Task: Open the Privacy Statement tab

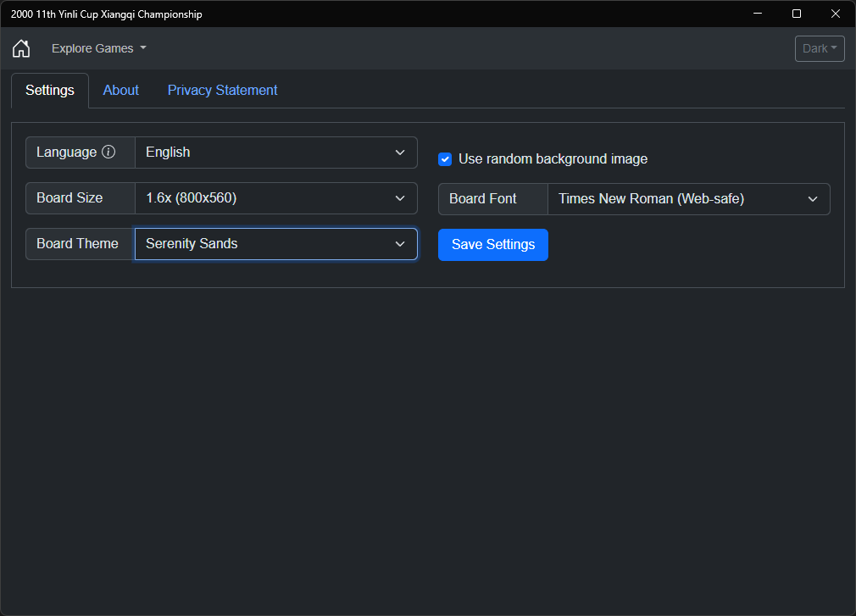Action: [x=222, y=90]
